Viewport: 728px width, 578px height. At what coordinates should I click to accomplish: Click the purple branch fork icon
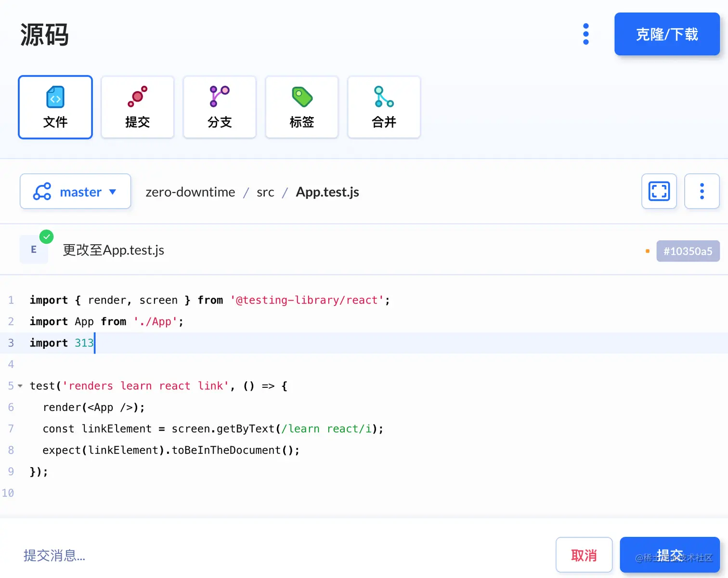tap(220, 96)
